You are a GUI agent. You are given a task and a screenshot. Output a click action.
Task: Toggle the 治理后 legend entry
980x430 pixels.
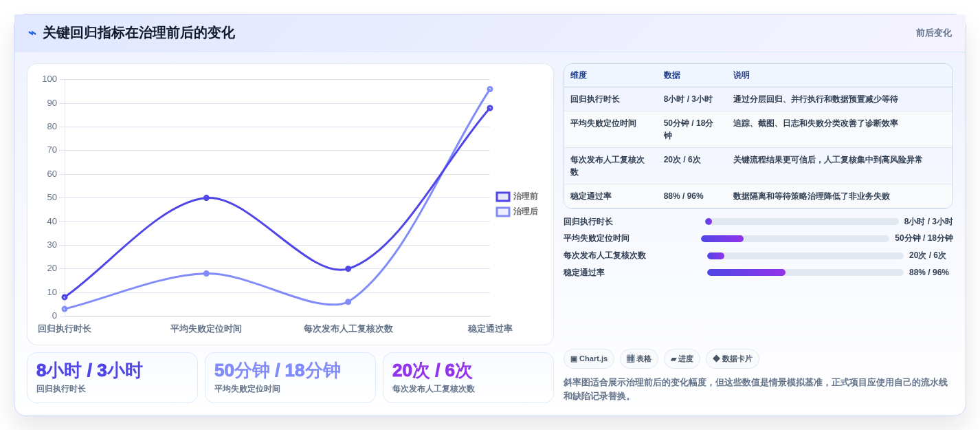(x=517, y=212)
